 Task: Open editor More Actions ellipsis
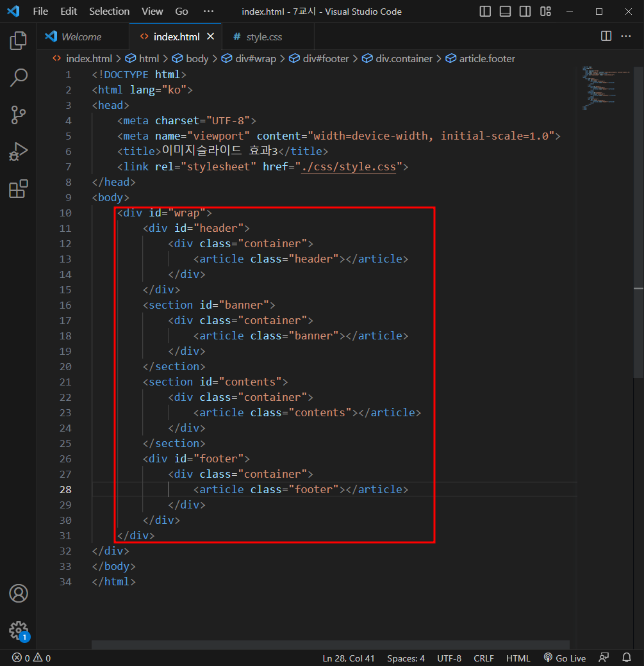tap(626, 36)
